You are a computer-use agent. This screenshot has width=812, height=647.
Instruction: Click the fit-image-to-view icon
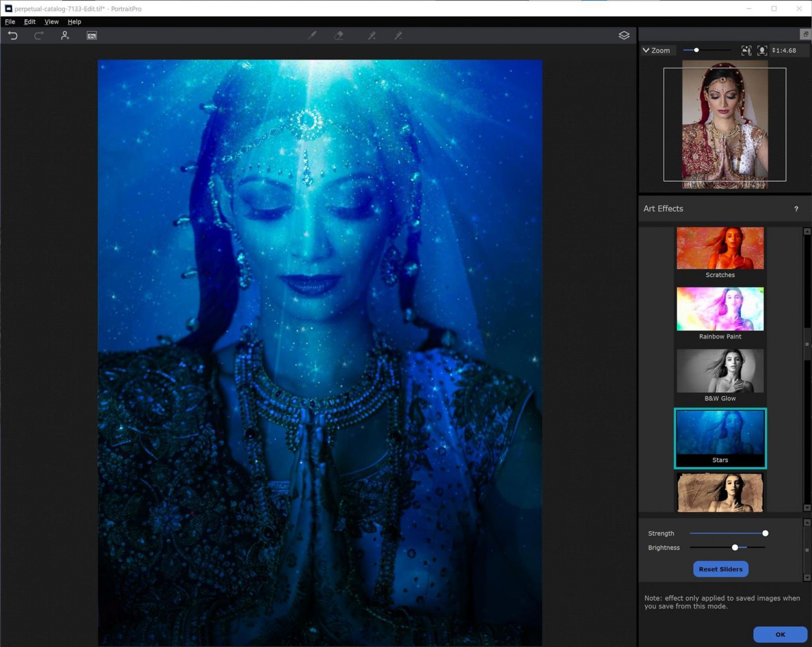pos(746,50)
